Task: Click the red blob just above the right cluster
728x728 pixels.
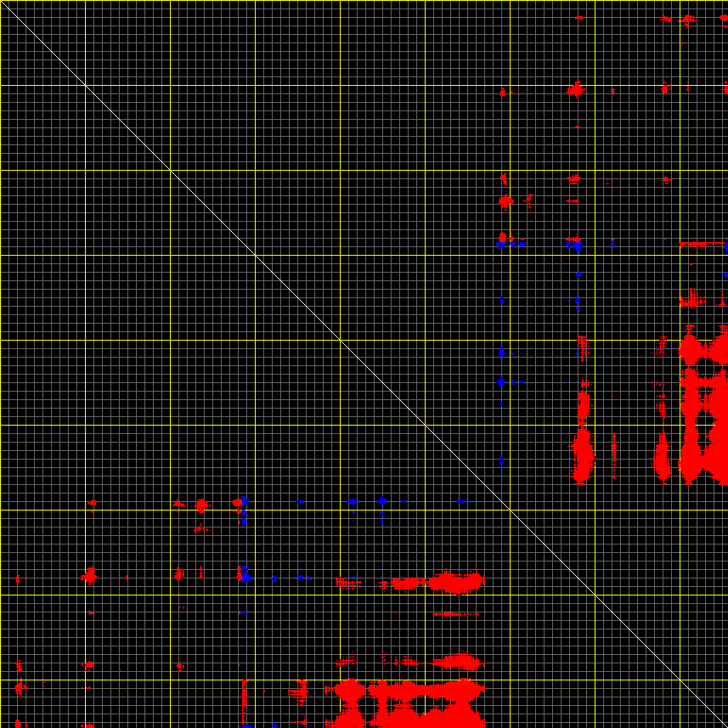Action: pos(691,299)
